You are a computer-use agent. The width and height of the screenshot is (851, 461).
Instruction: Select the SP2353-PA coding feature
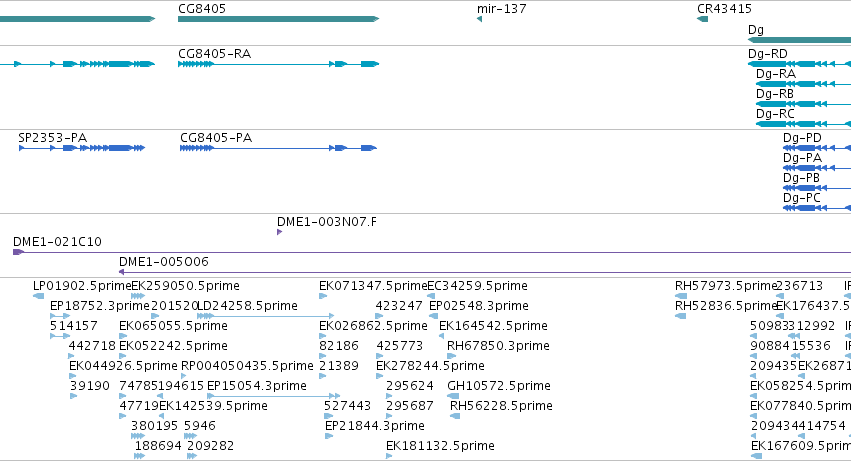point(81,148)
